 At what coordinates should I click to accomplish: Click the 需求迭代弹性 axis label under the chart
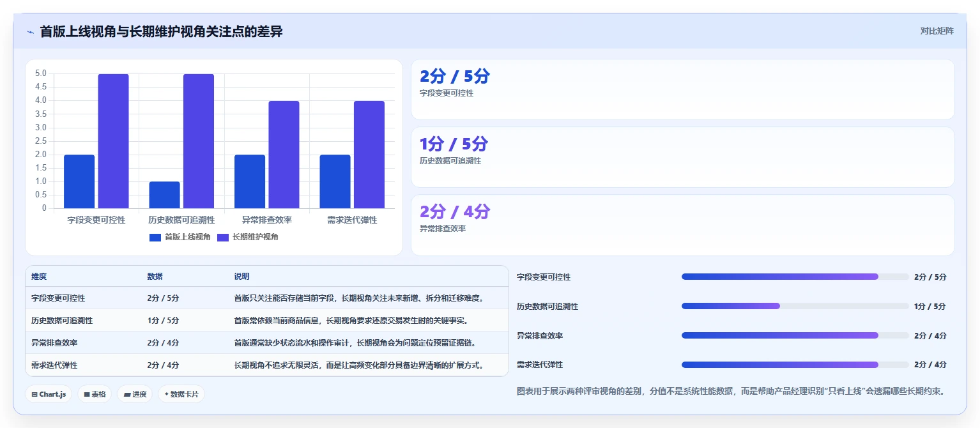352,220
